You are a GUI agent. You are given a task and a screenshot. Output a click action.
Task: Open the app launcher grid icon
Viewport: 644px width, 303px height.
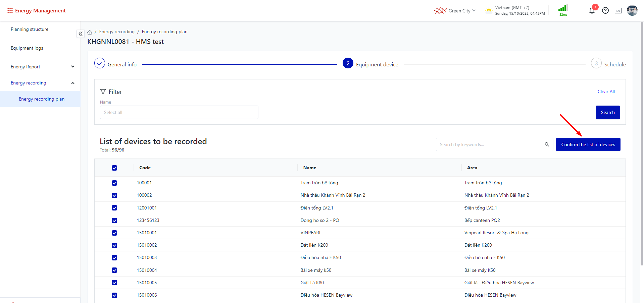(10, 11)
